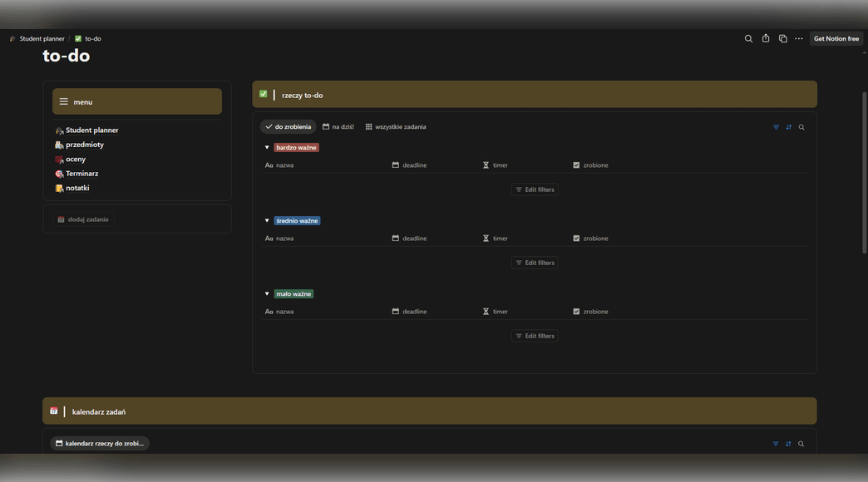Select the do zrobienia view tab
868x482 pixels.
pos(289,126)
